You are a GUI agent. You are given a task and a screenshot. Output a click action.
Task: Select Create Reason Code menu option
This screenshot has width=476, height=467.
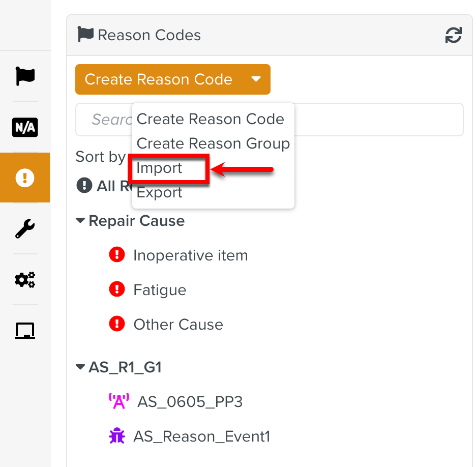pos(210,119)
